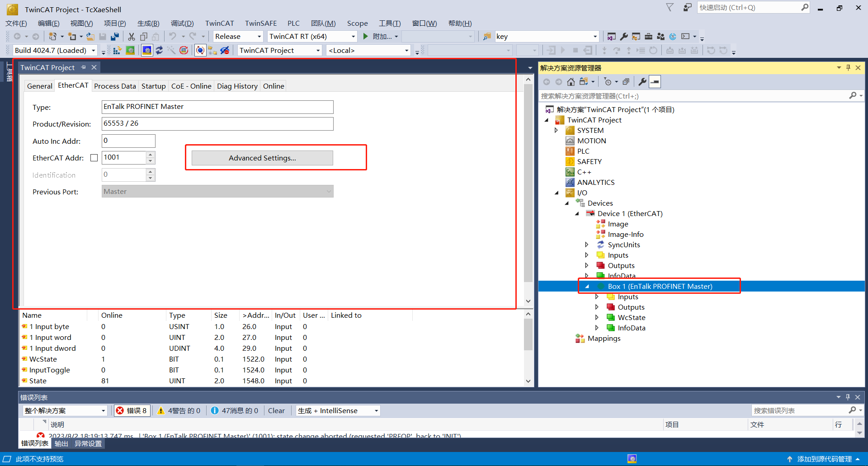The height and width of the screenshot is (466, 868).
Task: Click the Team Explorer people icon
Action: pos(660,37)
